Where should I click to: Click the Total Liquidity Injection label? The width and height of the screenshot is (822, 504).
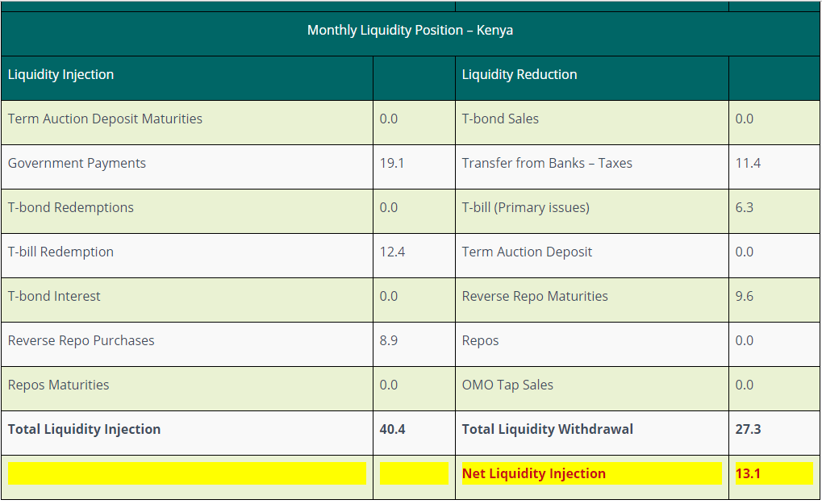click(85, 430)
